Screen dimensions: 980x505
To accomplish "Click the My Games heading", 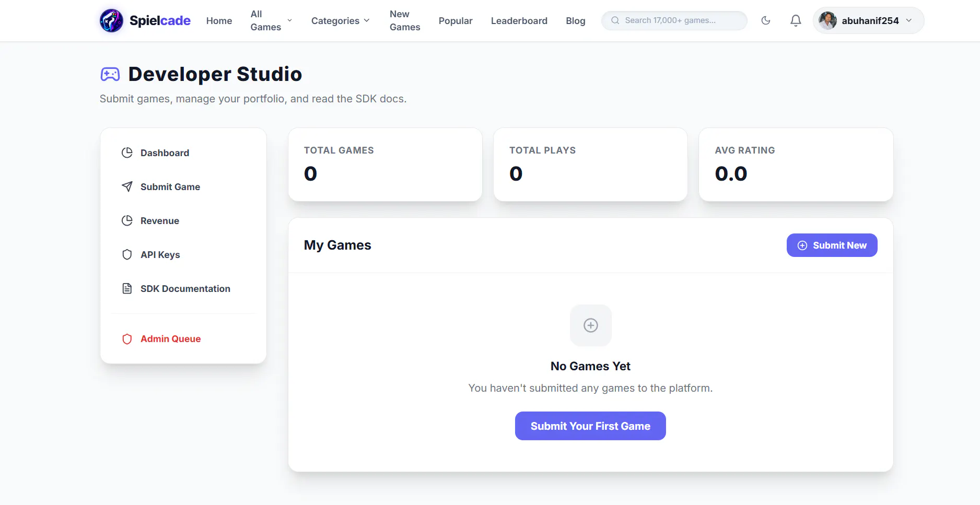I will (337, 245).
